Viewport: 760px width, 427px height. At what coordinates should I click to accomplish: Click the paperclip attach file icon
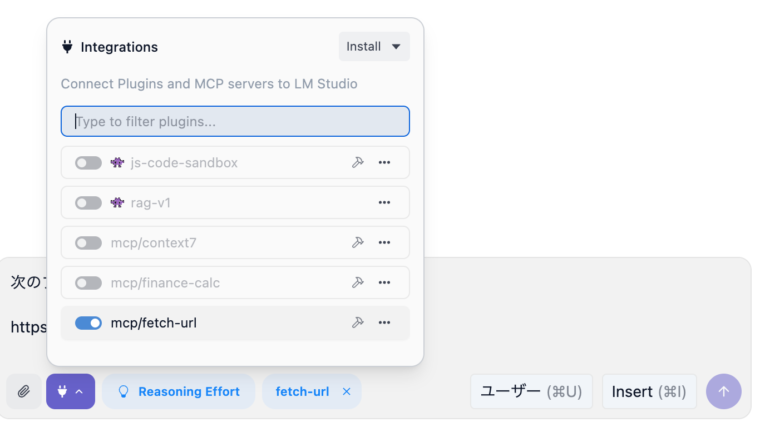[x=24, y=391]
